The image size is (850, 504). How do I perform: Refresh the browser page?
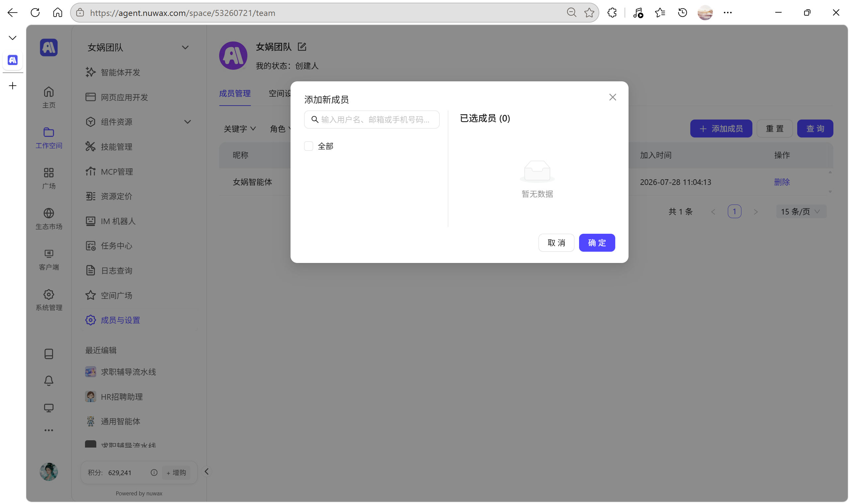coord(35,13)
